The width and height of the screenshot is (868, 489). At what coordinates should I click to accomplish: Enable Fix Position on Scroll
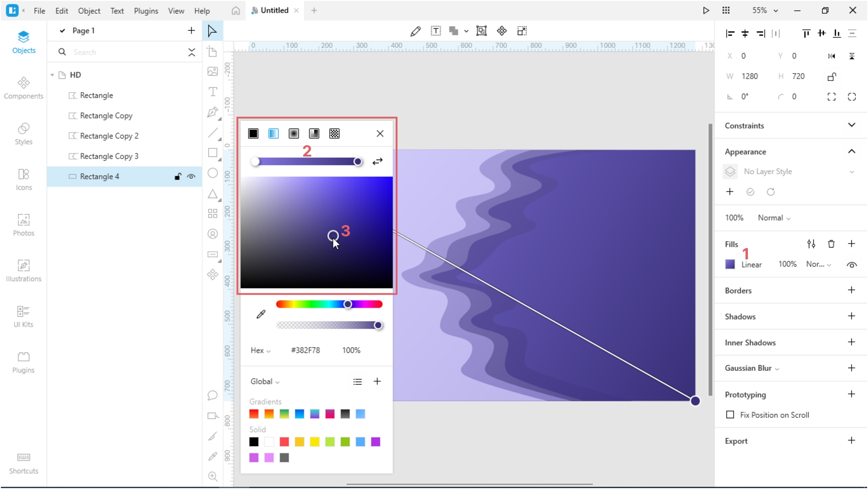coord(730,415)
